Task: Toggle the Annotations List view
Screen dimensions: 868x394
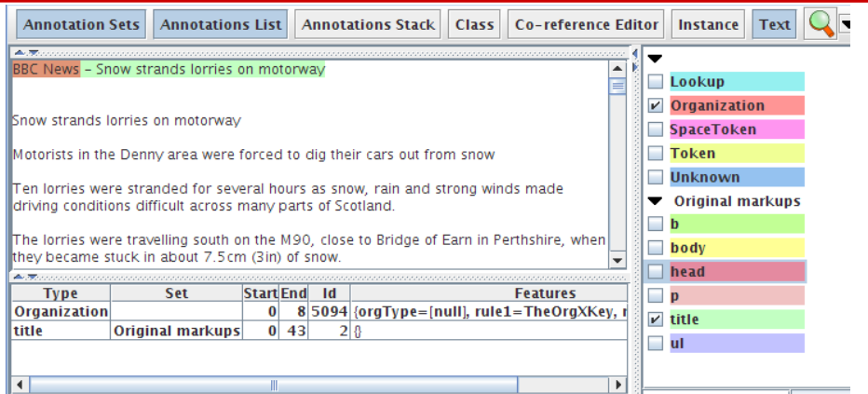Action: (x=221, y=25)
